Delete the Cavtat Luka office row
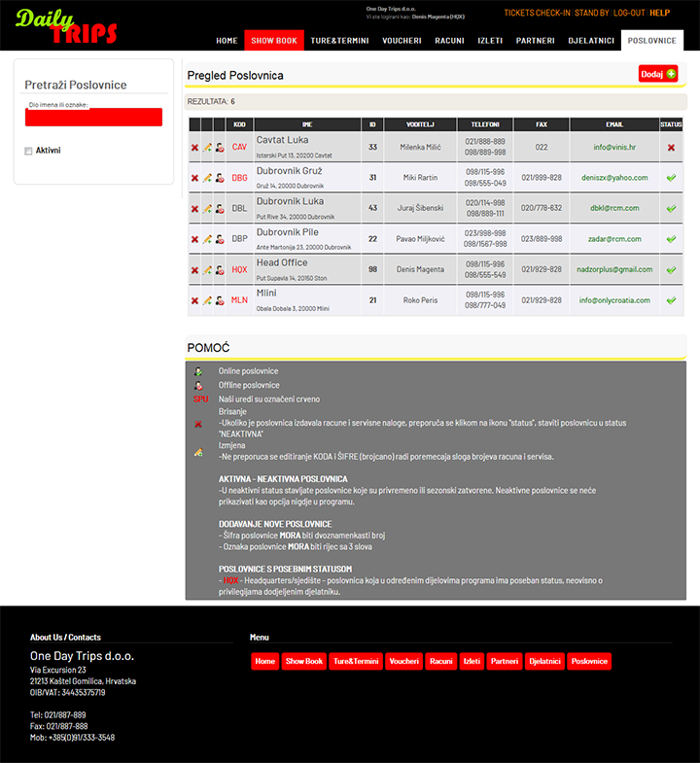 point(194,148)
